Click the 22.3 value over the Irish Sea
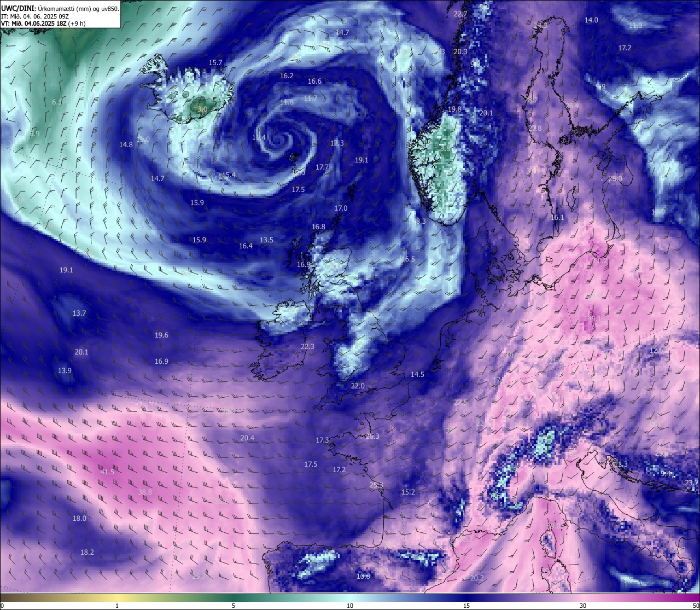The width and height of the screenshot is (700, 610). point(307,347)
